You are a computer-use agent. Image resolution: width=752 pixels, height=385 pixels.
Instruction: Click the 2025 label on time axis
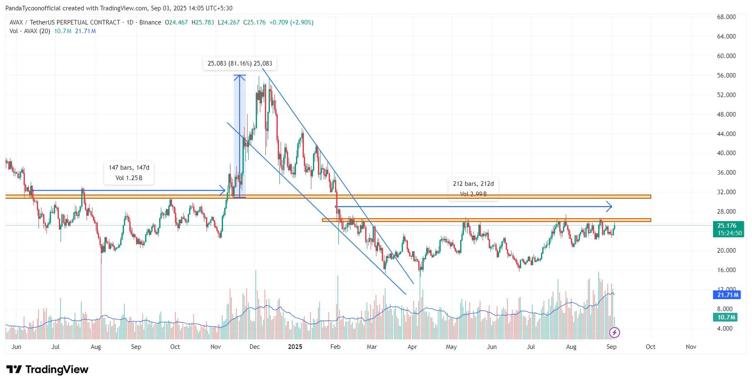[x=295, y=346]
